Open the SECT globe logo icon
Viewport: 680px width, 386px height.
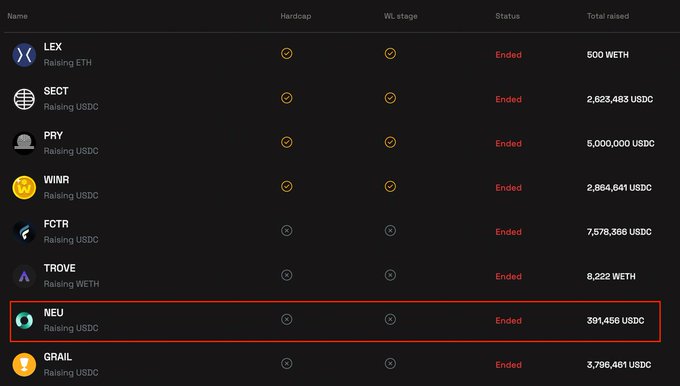(x=24, y=99)
